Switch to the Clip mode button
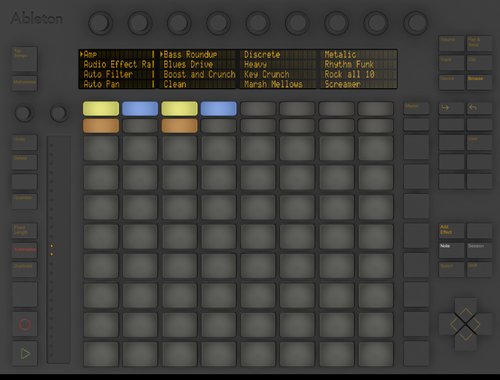The height and width of the screenshot is (380, 500). pyautogui.click(x=479, y=63)
